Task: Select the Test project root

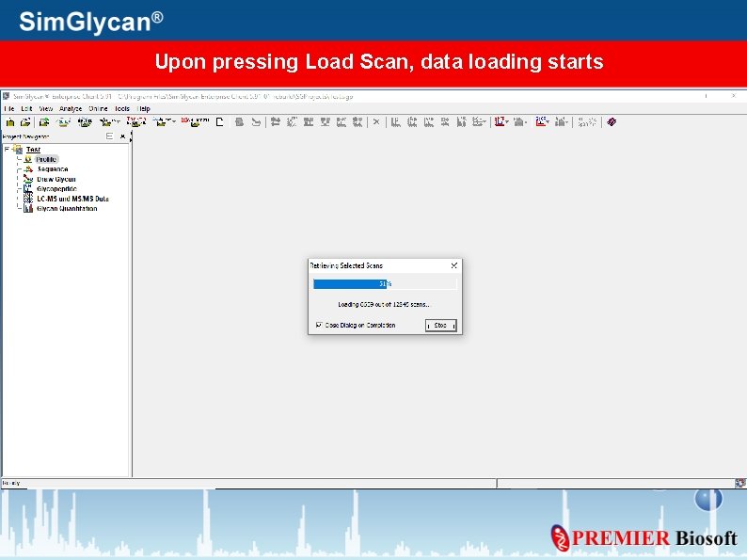Action: [33, 149]
